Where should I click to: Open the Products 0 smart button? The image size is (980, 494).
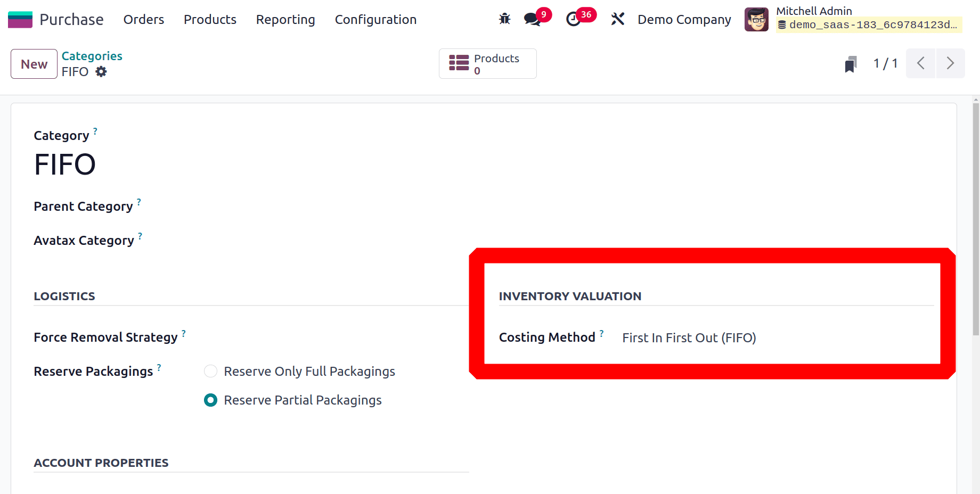pos(487,64)
